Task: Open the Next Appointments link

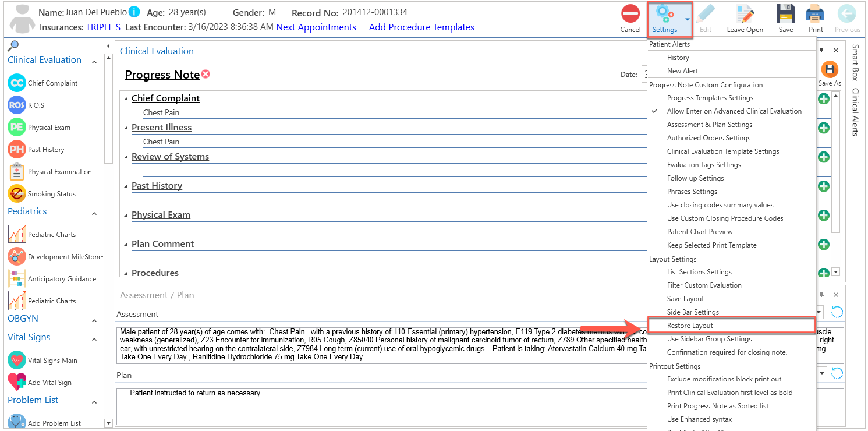Action: [x=316, y=27]
